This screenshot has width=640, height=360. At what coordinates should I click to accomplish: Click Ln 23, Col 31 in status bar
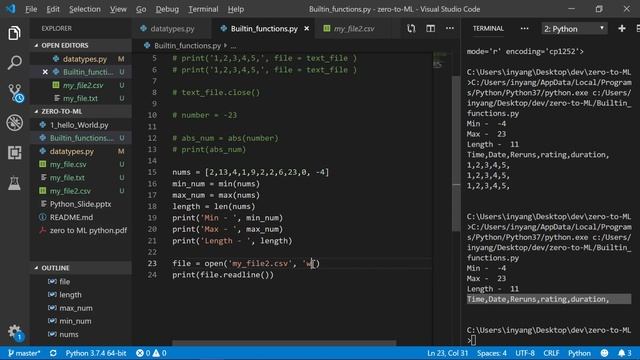(447, 353)
